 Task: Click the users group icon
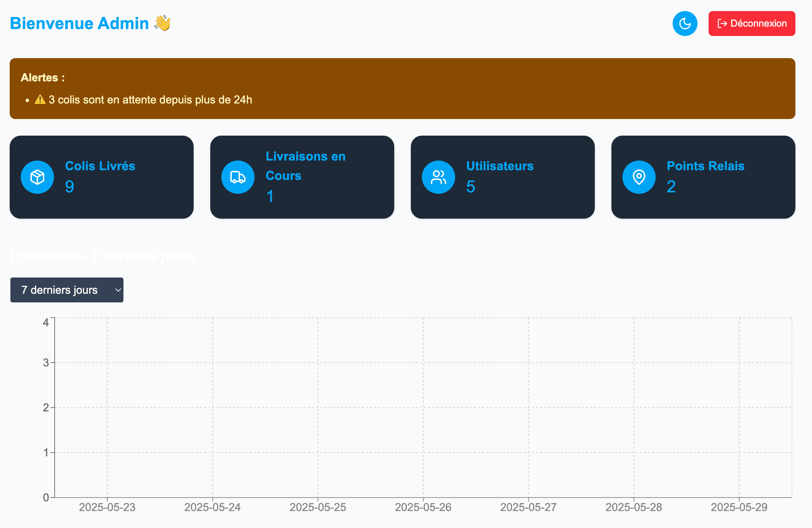point(439,177)
